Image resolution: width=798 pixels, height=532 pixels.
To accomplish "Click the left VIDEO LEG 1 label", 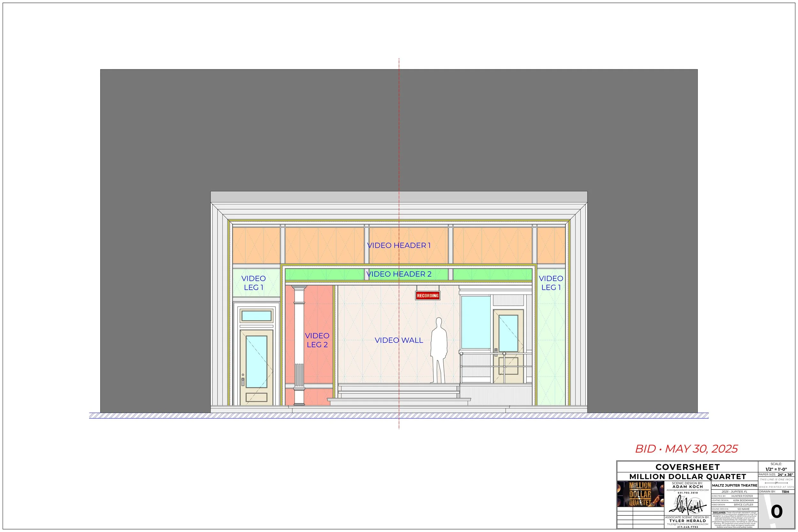I will click(x=253, y=283).
